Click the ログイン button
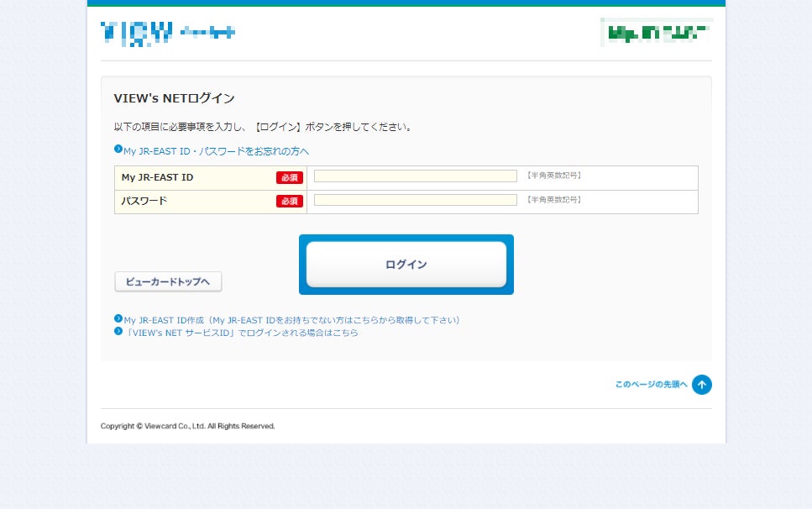The height and width of the screenshot is (509, 812). (x=406, y=265)
